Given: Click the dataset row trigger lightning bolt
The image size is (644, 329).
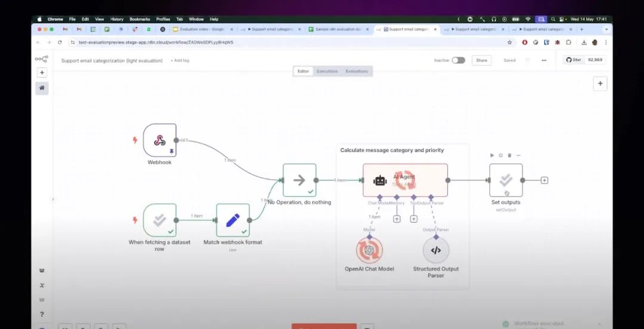Looking at the screenshot, I should [135, 220].
